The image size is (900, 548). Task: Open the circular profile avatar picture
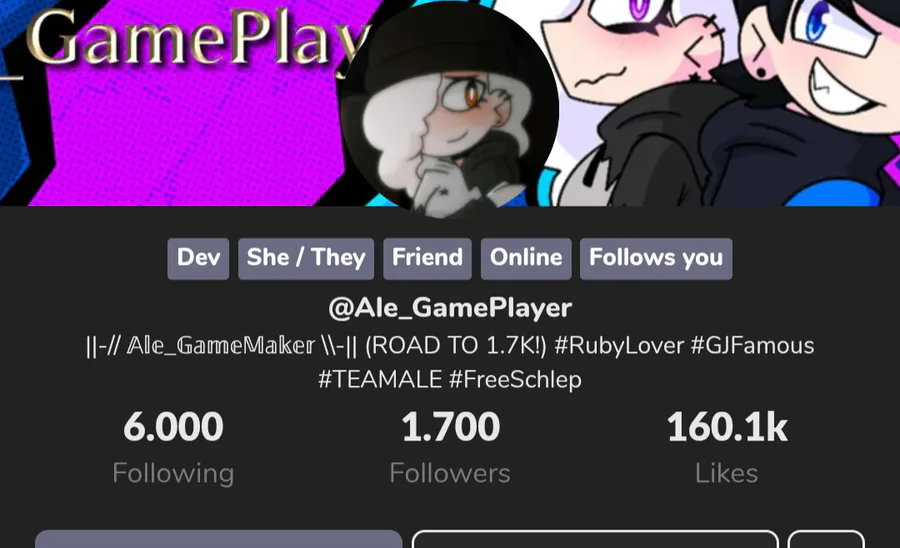point(449,109)
